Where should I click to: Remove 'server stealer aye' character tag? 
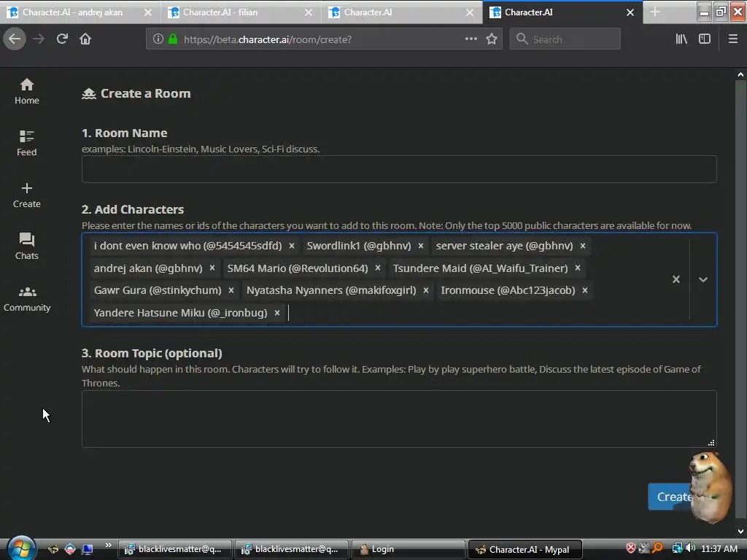click(583, 246)
